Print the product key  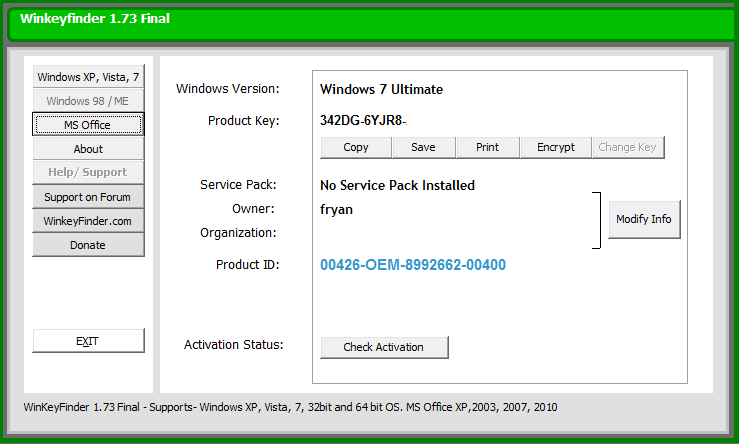pyautogui.click(x=487, y=147)
